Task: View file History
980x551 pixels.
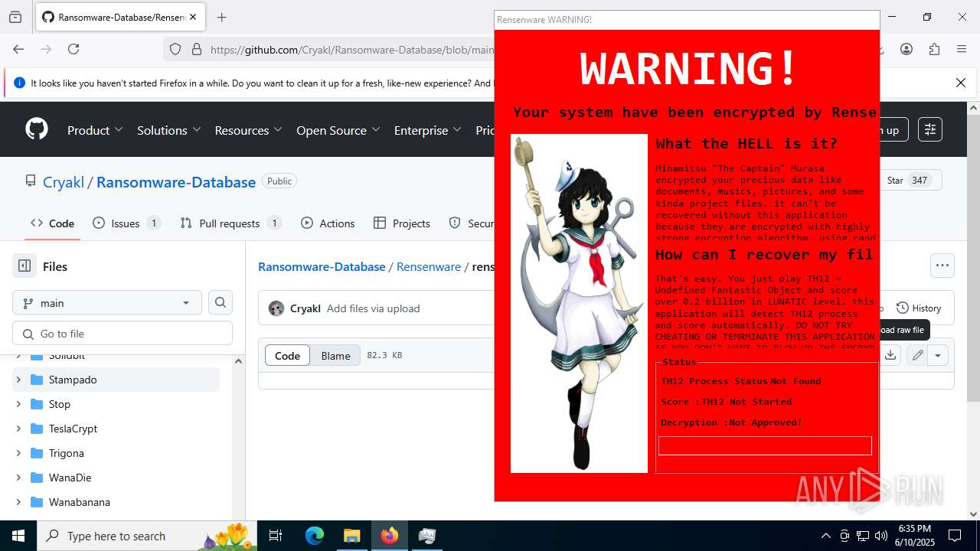Action: (x=919, y=308)
